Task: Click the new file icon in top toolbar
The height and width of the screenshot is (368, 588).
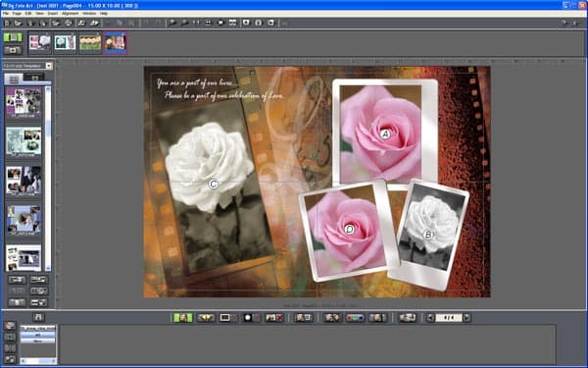Action: click(x=7, y=23)
